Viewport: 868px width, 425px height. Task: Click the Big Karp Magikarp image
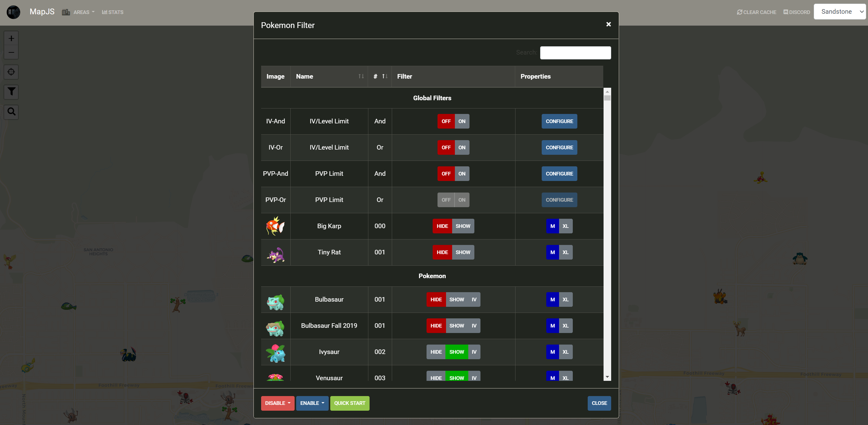pyautogui.click(x=275, y=226)
